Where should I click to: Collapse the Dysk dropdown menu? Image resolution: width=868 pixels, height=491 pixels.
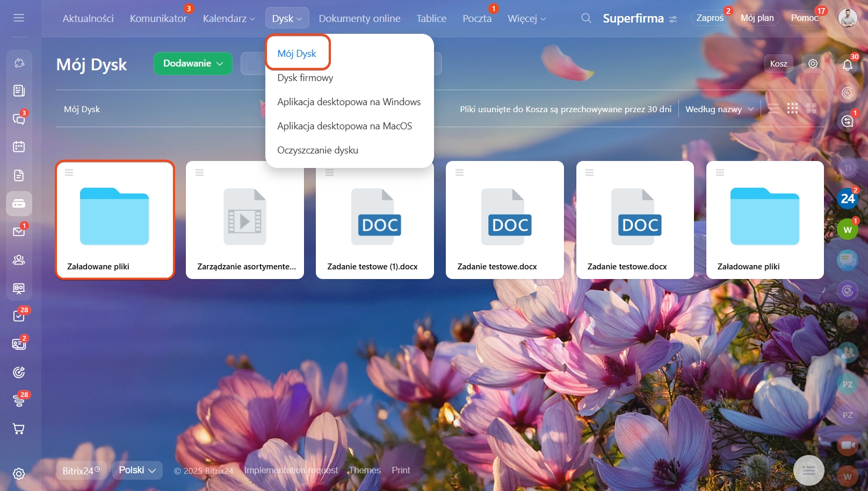pyautogui.click(x=287, y=18)
